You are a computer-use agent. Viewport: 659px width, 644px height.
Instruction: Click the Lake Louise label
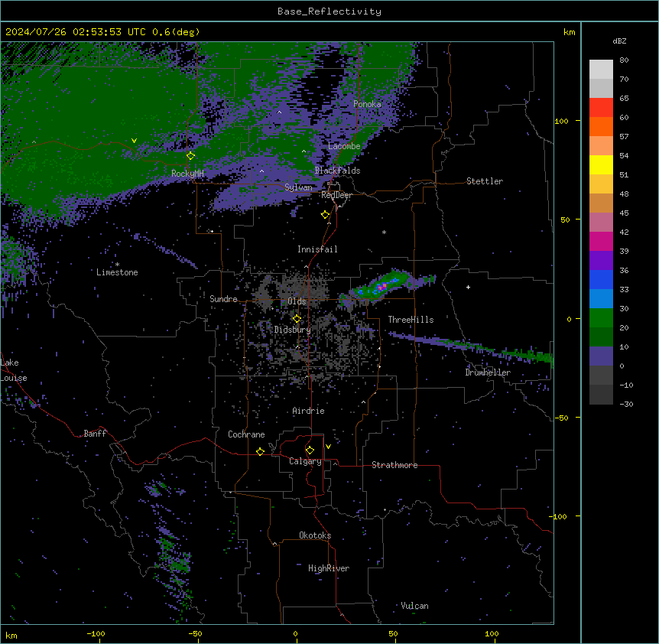pyautogui.click(x=14, y=370)
